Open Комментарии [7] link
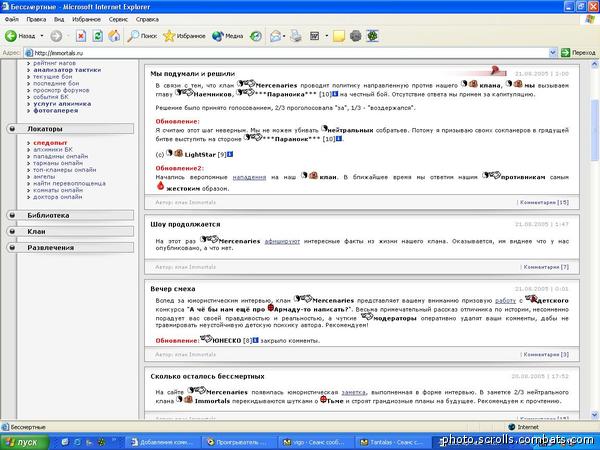The image size is (600, 450). pos(546,267)
